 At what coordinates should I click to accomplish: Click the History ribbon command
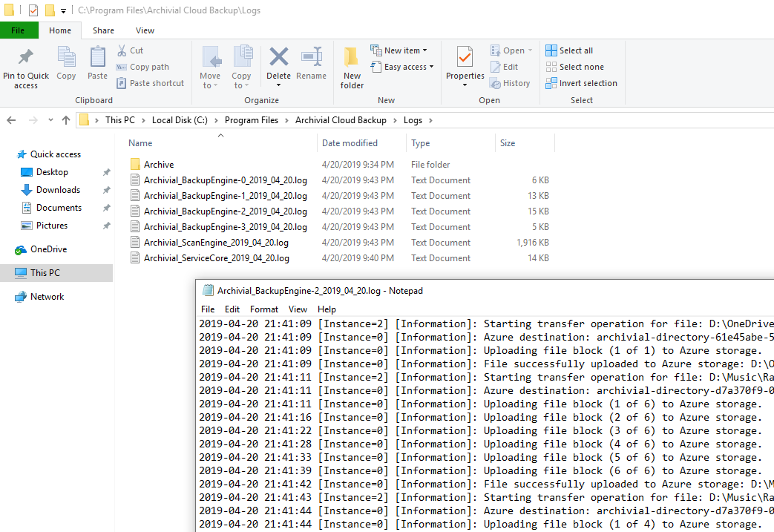point(511,83)
